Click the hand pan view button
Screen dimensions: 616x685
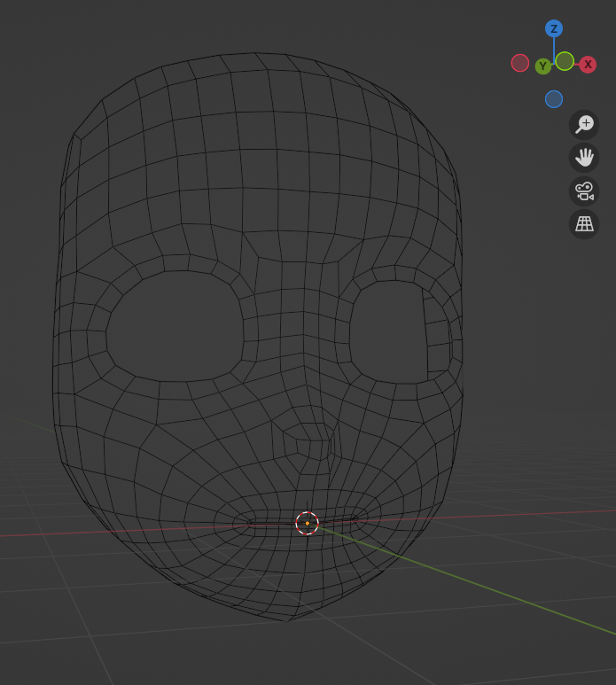click(584, 158)
